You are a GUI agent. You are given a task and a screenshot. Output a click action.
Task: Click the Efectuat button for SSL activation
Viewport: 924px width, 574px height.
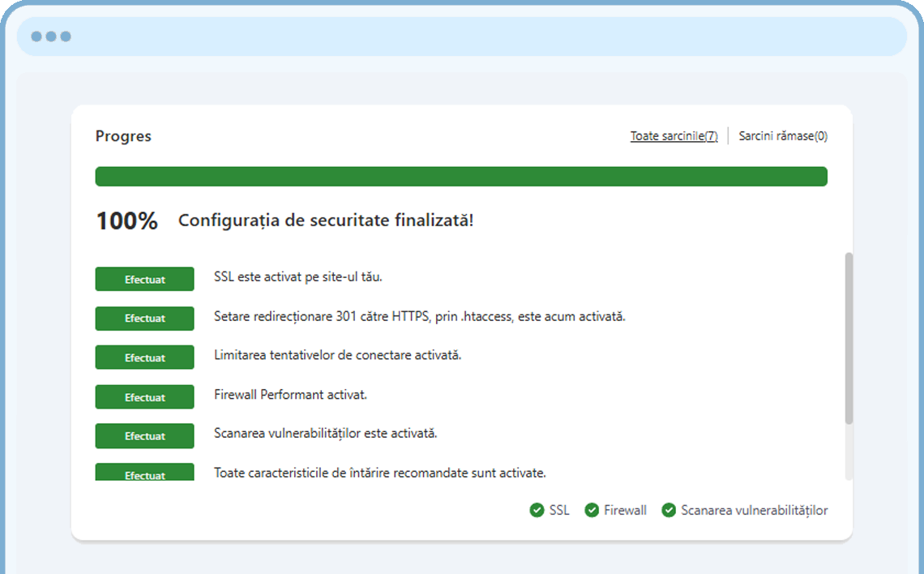pyautogui.click(x=144, y=279)
